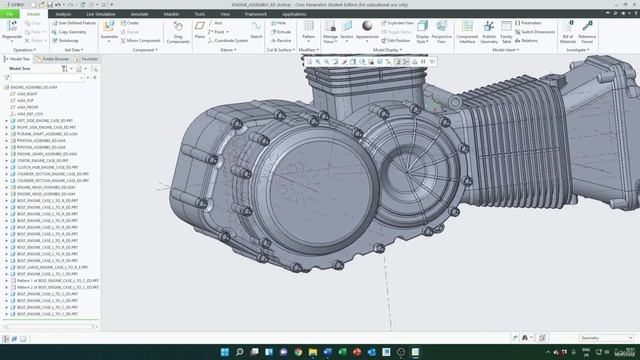Screen dimensions: 640x360
Task: Open the Get Data group dropdown
Action: [x=73, y=50]
